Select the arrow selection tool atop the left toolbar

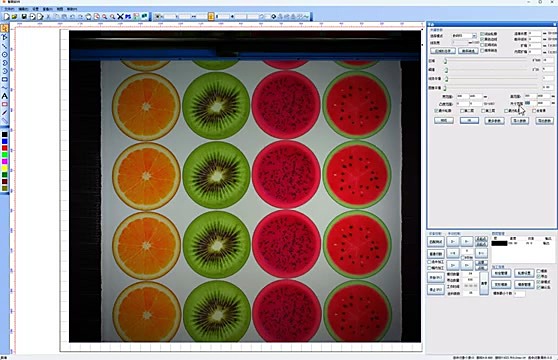click(4, 28)
